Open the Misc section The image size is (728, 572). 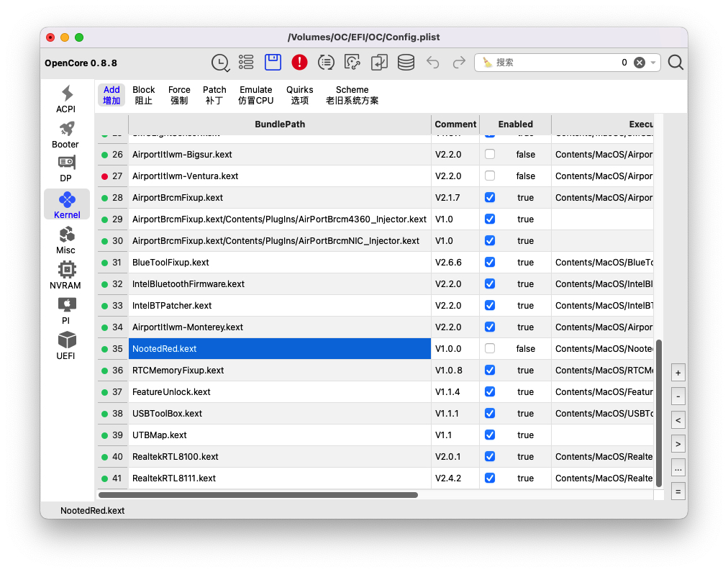coord(66,240)
